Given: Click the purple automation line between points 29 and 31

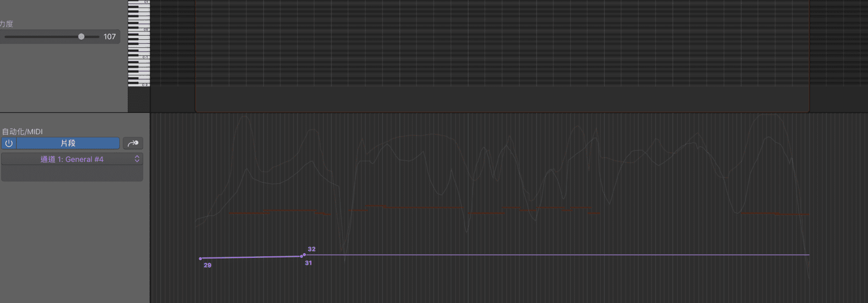Looking at the screenshot, I should pos(250,257).
